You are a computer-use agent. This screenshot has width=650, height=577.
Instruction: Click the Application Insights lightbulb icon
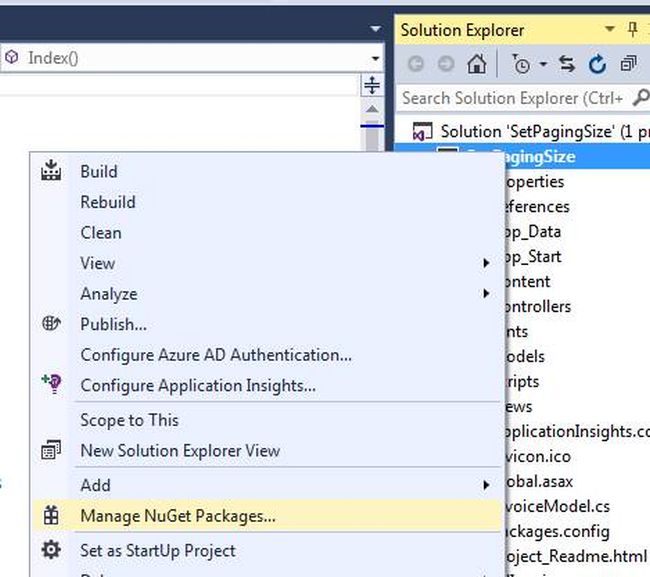click(x=52, y=383)
